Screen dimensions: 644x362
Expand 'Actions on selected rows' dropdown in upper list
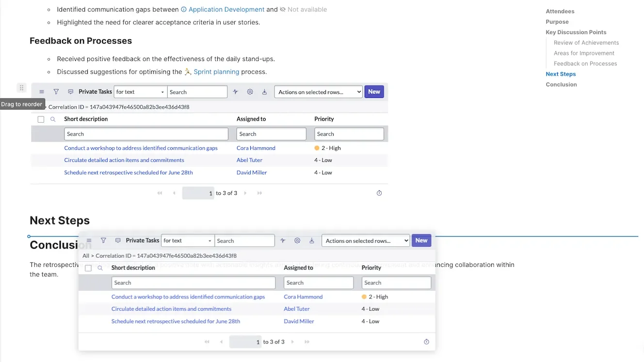click(x=318, y=92)
